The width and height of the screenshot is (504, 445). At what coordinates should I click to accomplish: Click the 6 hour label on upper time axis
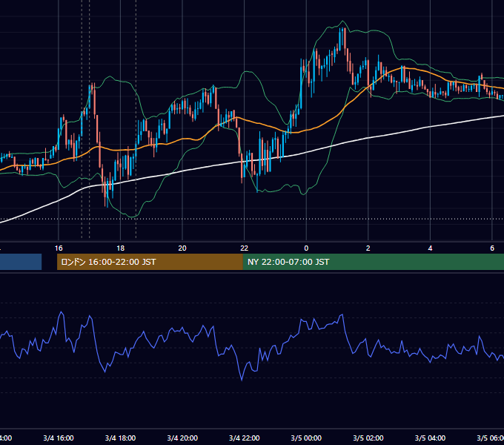pos(492,248)
